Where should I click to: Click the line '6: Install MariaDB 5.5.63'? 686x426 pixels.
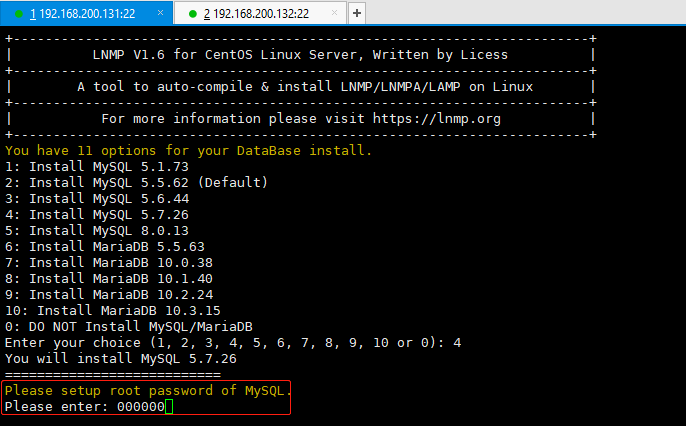coord(105,247)
